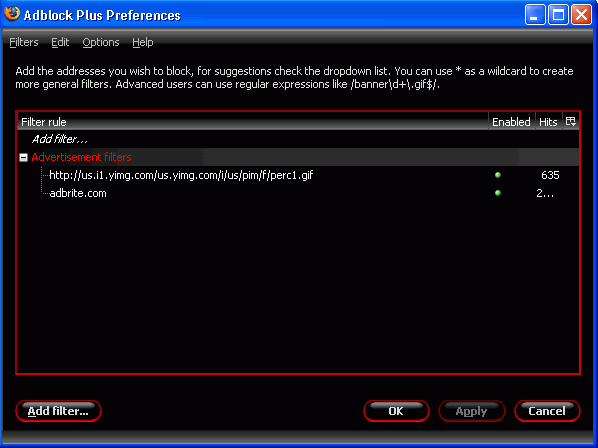Click the Cancel button
This screenshot has width=598, height=448.
(x=547, y=411)
